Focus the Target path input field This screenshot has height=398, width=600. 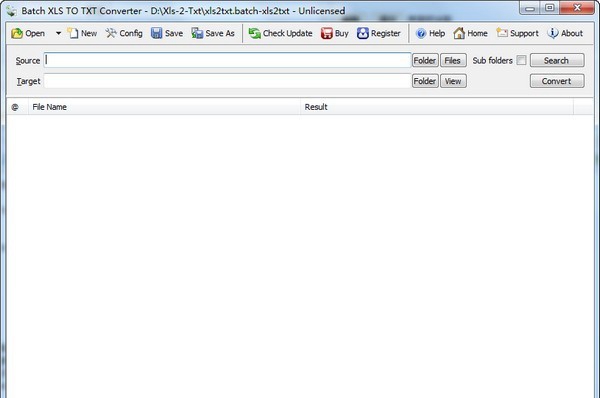pos(227,81)
